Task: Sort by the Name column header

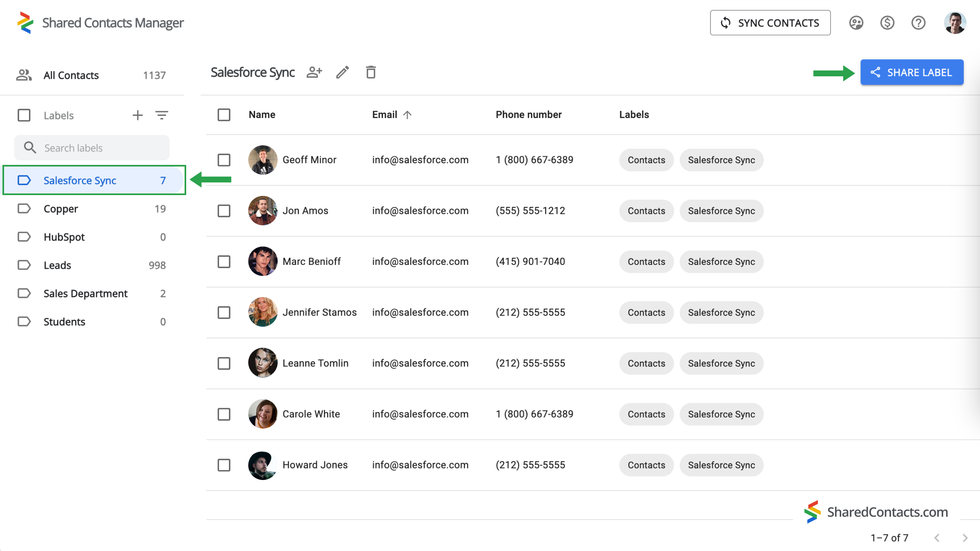Action: [262, 115]
